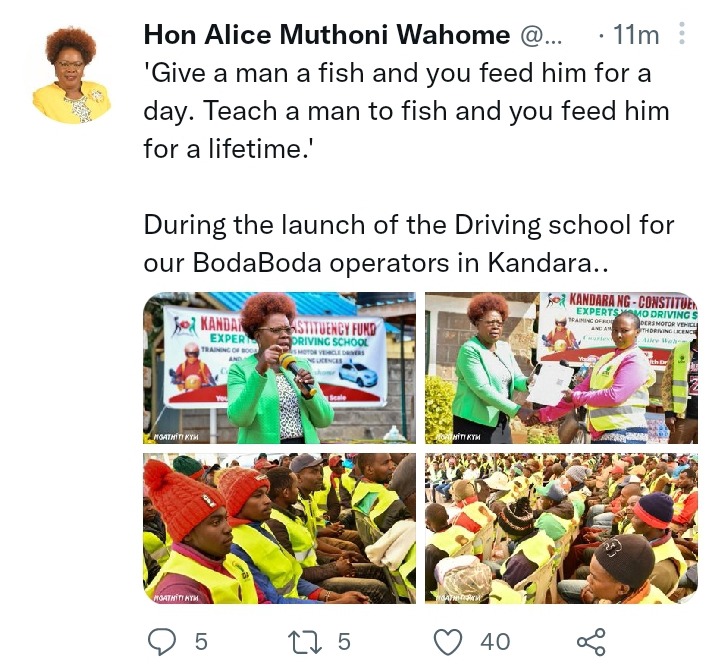The height and width of the screenshot is (670, 720).
Task: Open photo of woman speaking into microphone
Action: point(280,367)
